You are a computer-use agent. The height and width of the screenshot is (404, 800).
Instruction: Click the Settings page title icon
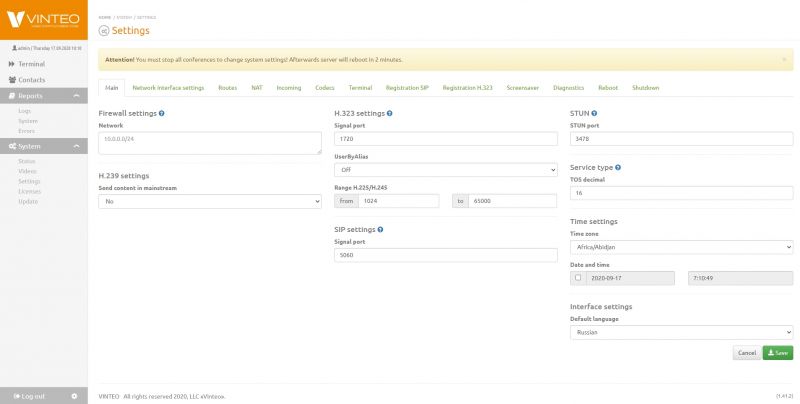pyautogui.click(x=104, y=31)
